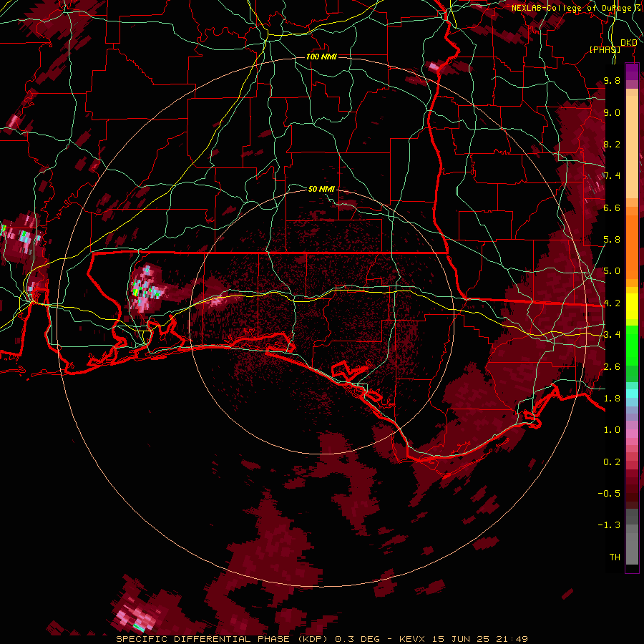Click the 1.8 scale value
The width and height of the screenshot is (644, 644).
point(612,398)
